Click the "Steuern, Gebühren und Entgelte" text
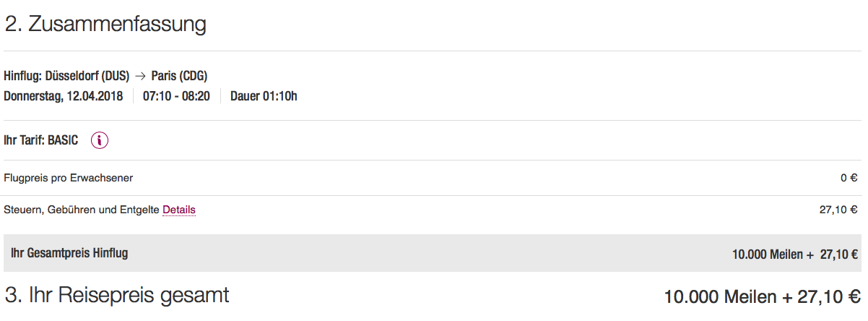Screen dimensions: 868x321 pyautogui.click(x=82, y=210)
